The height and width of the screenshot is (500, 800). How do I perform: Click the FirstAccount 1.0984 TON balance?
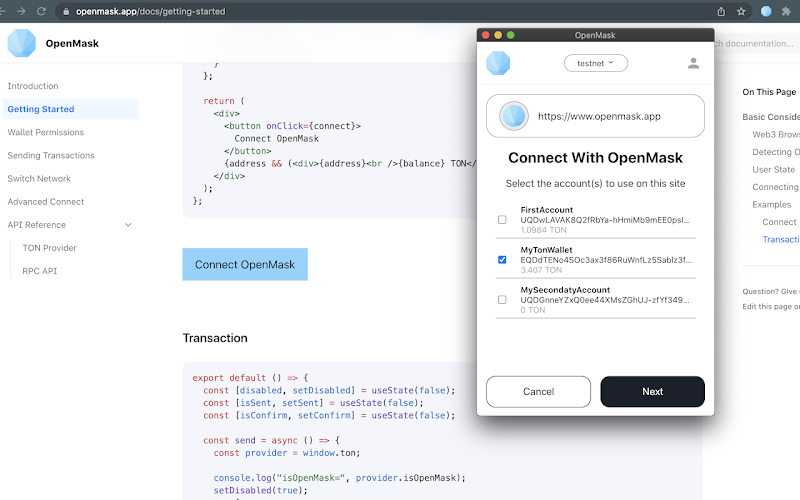click(x=543, y=230)
